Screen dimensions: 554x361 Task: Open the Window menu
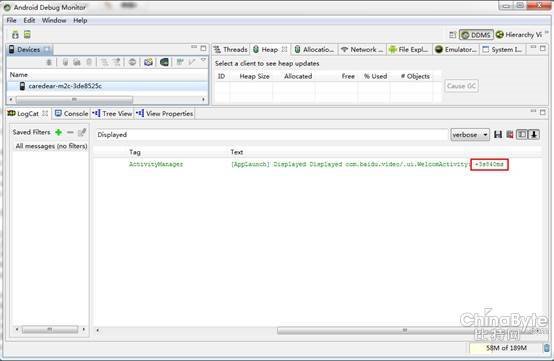(54, 20)
